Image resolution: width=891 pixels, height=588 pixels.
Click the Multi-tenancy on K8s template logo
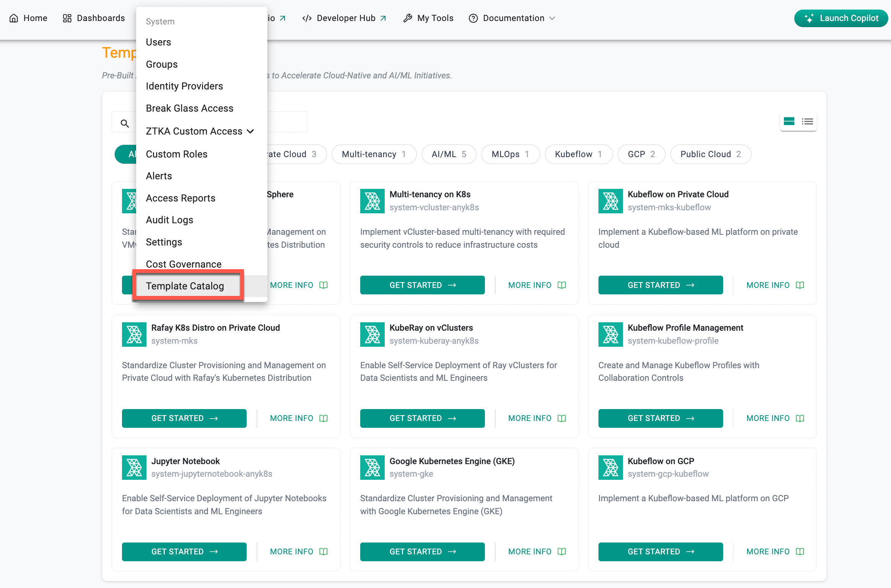click(372, 201)
